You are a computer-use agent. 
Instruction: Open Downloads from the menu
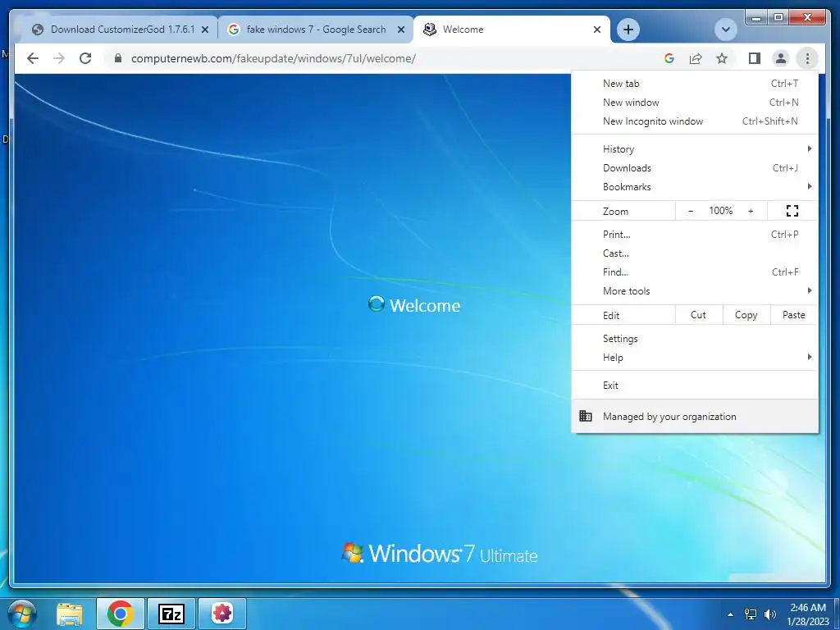695,167
